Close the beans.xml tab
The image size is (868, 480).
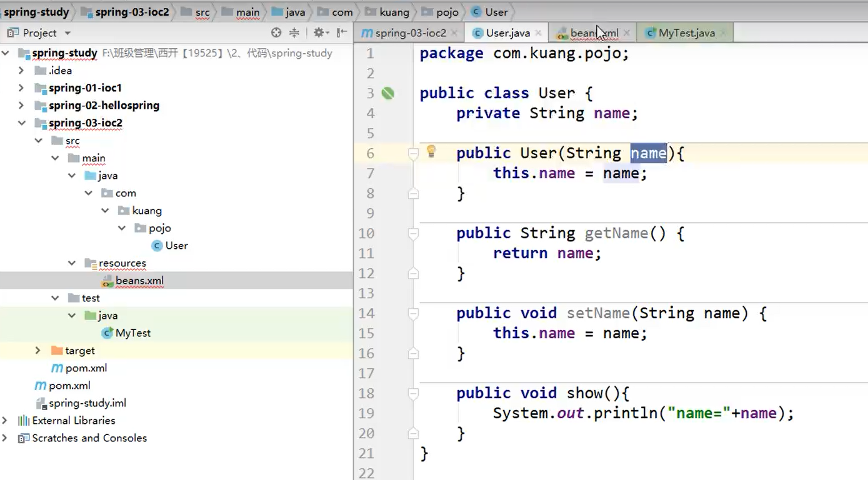tap(627, 33)
